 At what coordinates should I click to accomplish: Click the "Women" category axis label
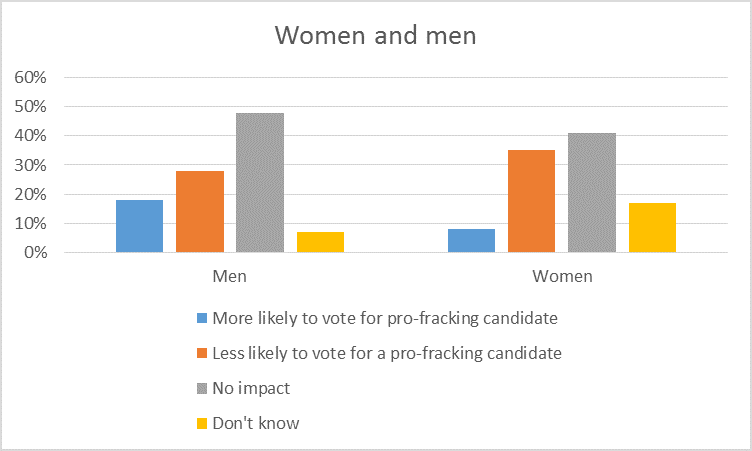tap(561, 275)
